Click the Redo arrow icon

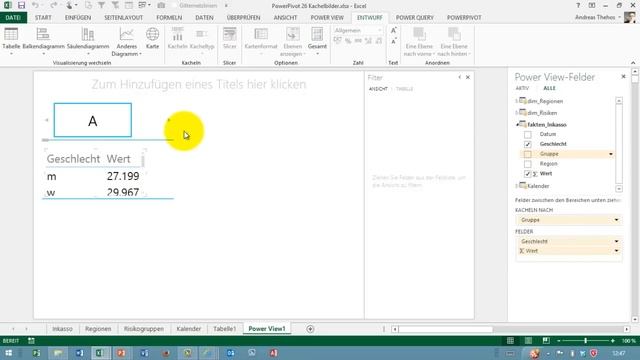(53, 6)
